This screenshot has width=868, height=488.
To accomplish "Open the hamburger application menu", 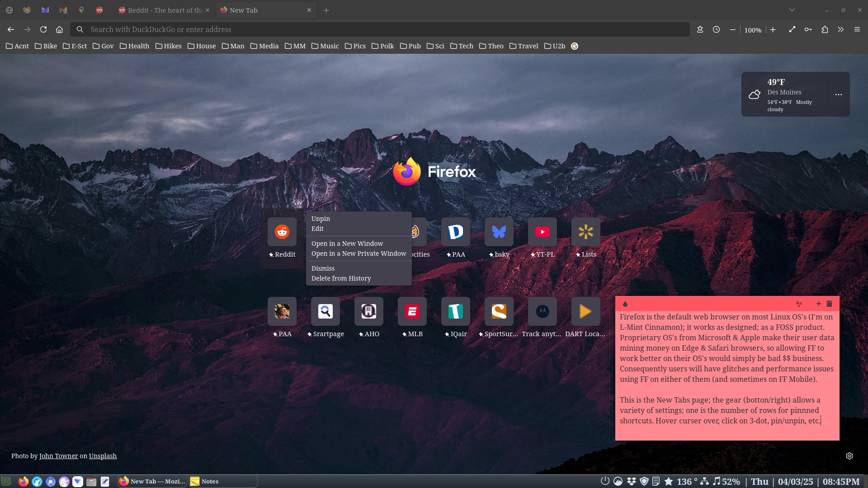I will click(x=857, y=29).
